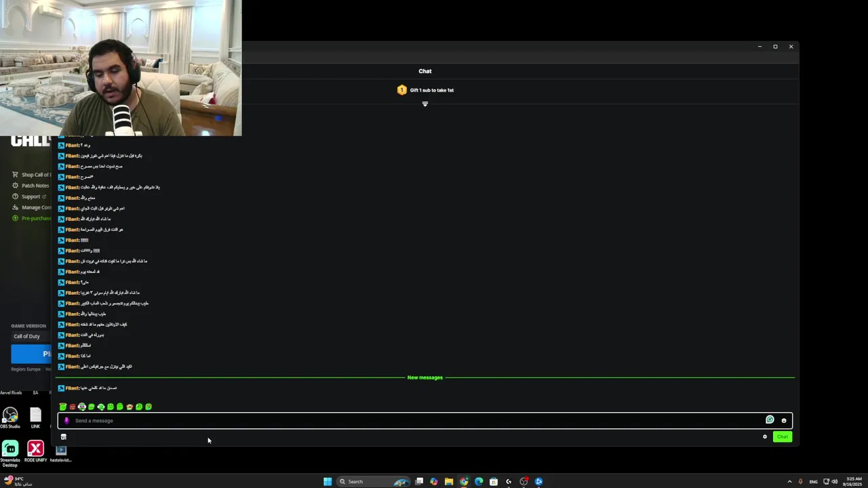Open network settings from system tray
The image size is (868, 488).
(826, 481)
